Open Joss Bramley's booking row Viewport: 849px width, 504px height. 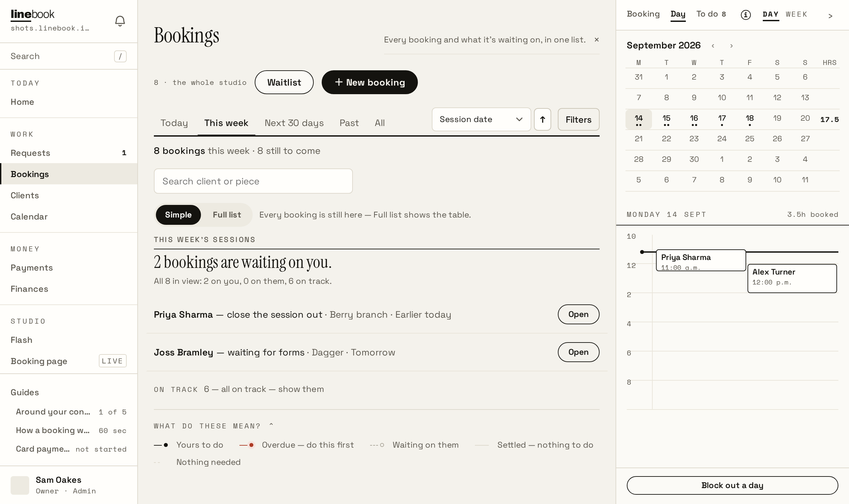(578, 352)
